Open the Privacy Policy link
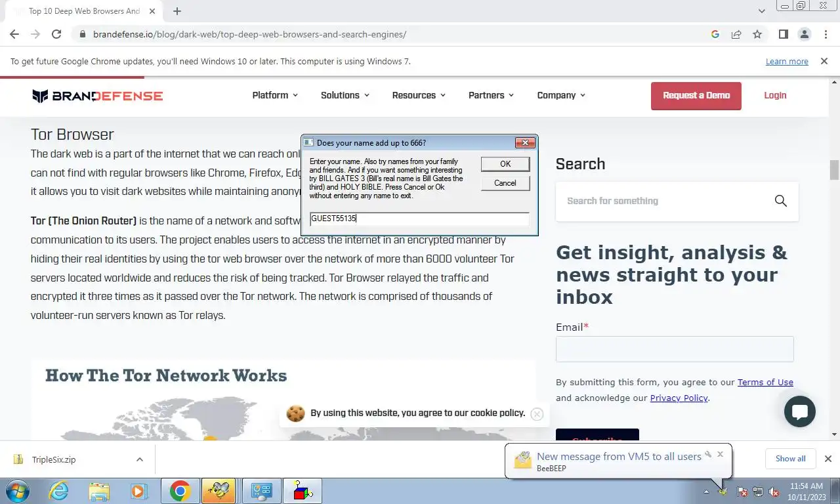The width and height of the screenshot is (840, 504). [679, 398]
